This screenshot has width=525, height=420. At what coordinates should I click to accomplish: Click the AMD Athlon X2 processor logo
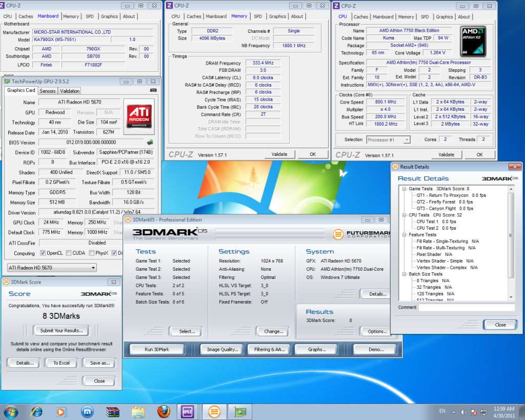click(x=473, y=42)
